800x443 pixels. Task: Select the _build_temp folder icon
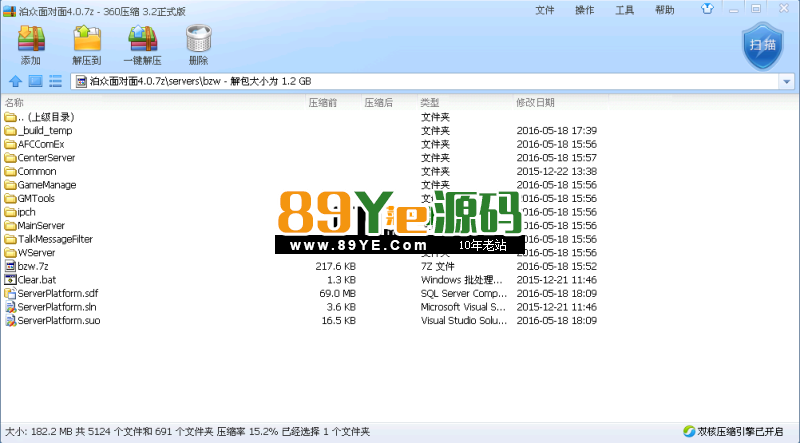(10, 131)
